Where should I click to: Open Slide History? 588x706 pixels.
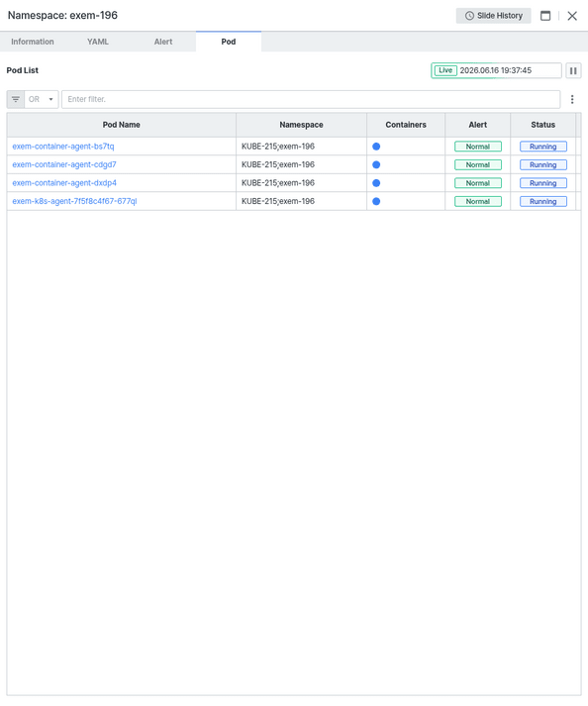point(493,16)
